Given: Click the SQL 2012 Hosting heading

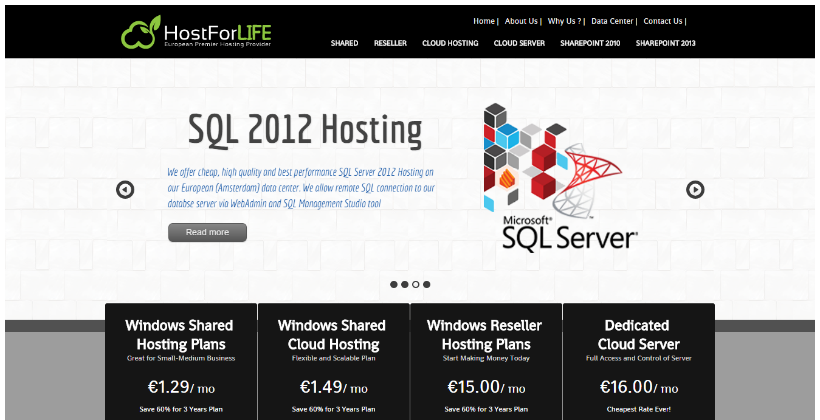Looking at the screenshot, I should tap(305, 130).
